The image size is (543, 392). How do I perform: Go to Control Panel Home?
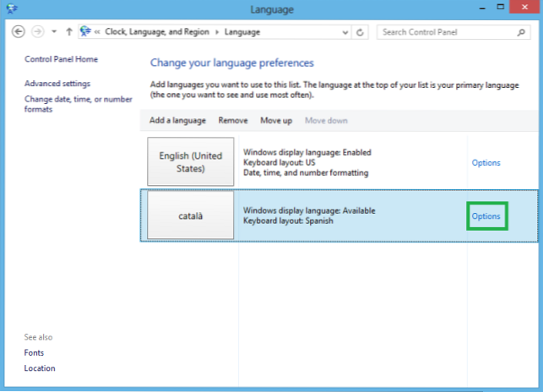coord(61,59)
